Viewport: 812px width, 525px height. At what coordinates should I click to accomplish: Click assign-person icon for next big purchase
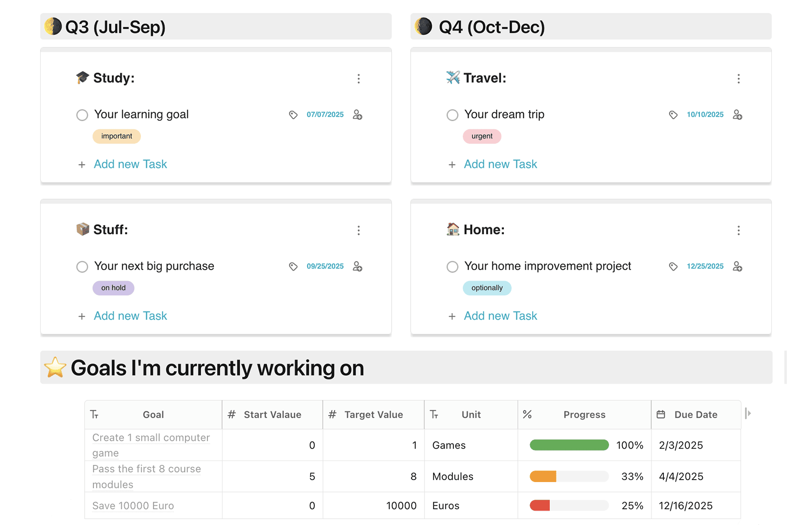pyautogui.click(x=357, y=266)
